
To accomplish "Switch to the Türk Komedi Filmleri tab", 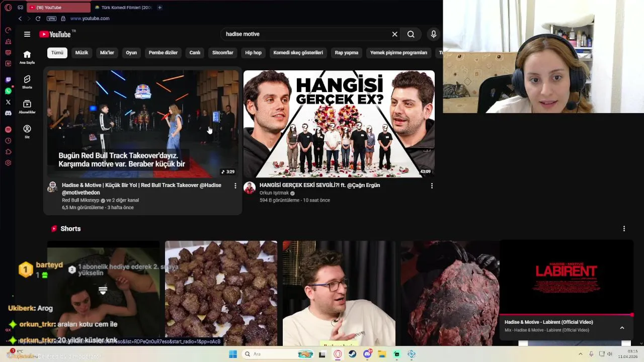I will (123, 8).
